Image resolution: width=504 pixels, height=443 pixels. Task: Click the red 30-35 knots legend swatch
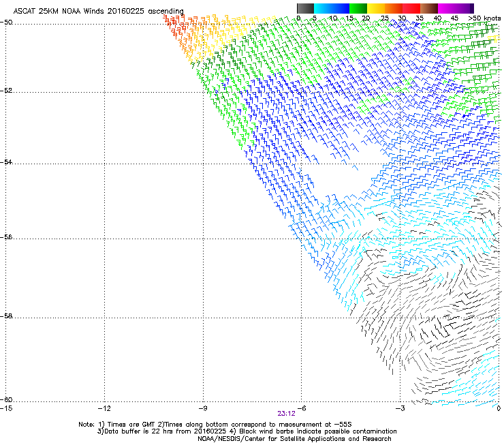411,8
